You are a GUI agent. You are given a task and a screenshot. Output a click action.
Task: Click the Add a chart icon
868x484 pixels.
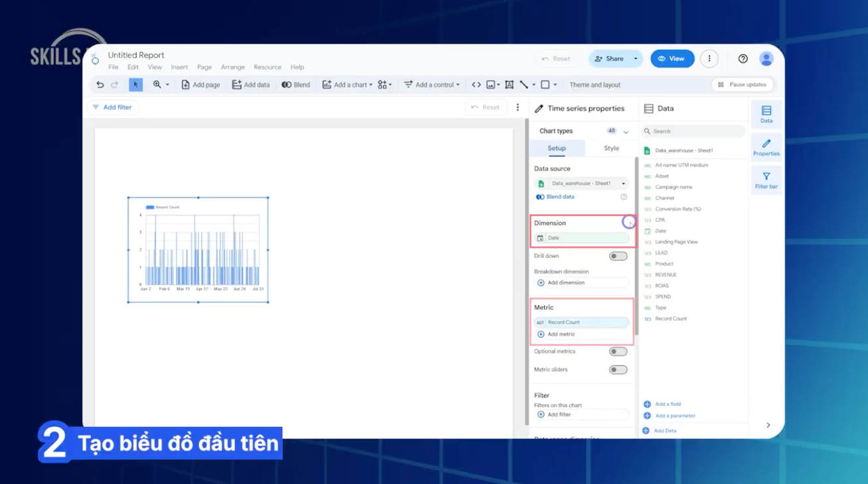click(x=326, y=84)
